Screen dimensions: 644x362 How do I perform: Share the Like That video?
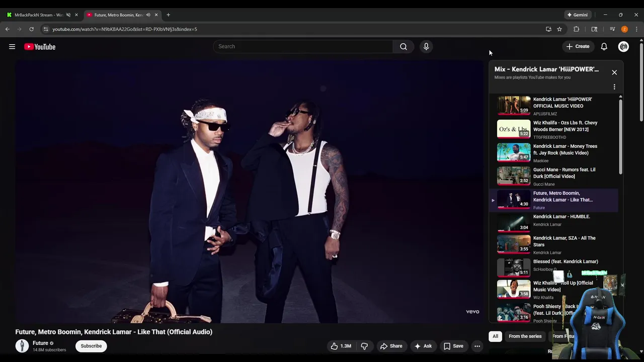(391, 346)
